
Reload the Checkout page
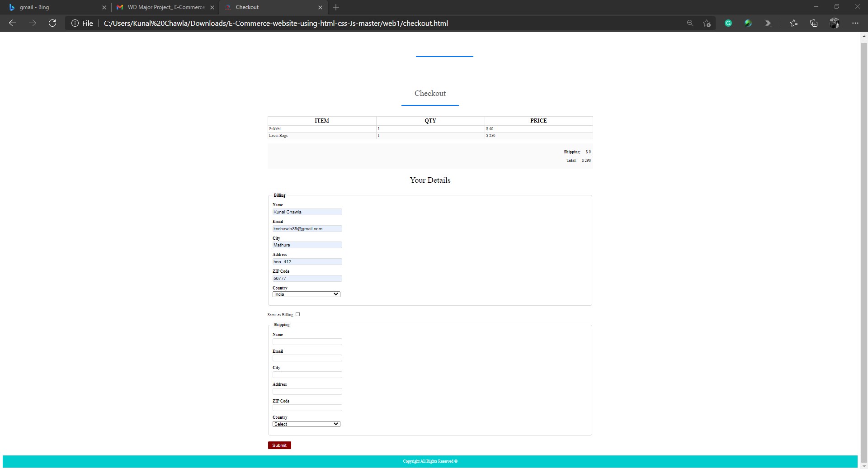click(x=52, y=23)
